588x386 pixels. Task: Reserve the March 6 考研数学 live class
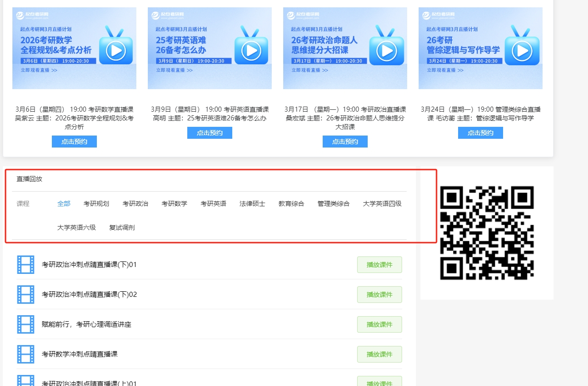pyautogui.click(x=74, y=142)
